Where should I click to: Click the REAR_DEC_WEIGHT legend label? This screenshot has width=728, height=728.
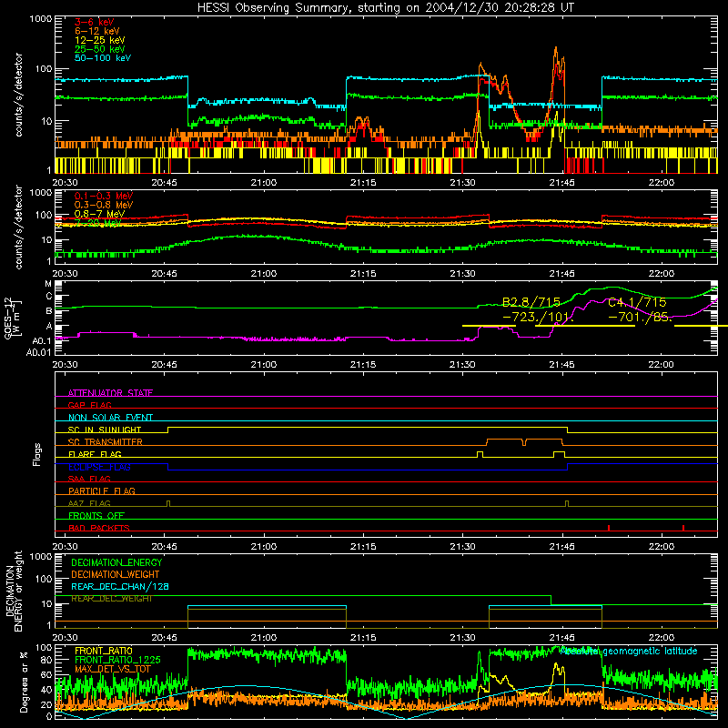coord(111,599)
